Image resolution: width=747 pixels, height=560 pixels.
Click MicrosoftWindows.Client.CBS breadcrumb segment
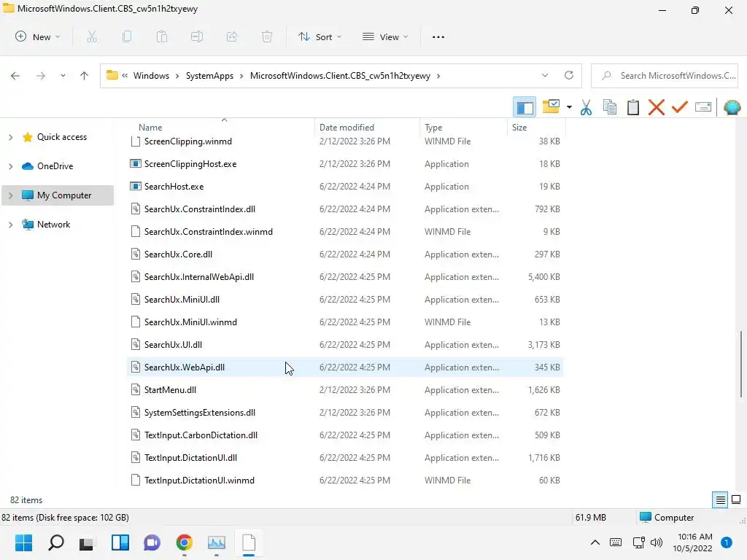pos(340,76)
